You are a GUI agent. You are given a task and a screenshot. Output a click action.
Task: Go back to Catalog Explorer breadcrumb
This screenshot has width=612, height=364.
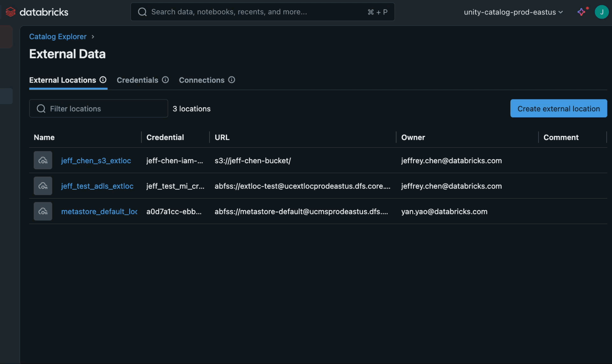pyautogui.click(x=58, y=36)
